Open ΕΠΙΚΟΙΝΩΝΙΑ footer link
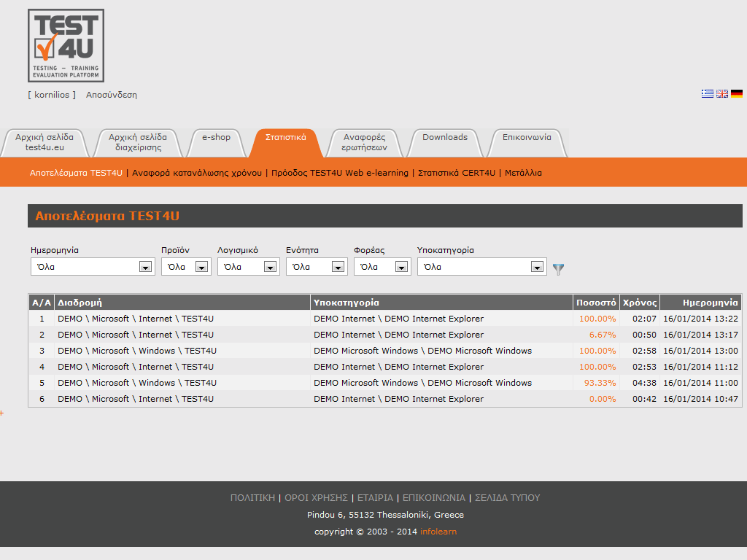The width and height of the screenshot is (747, 560). [x=434, y=497]
